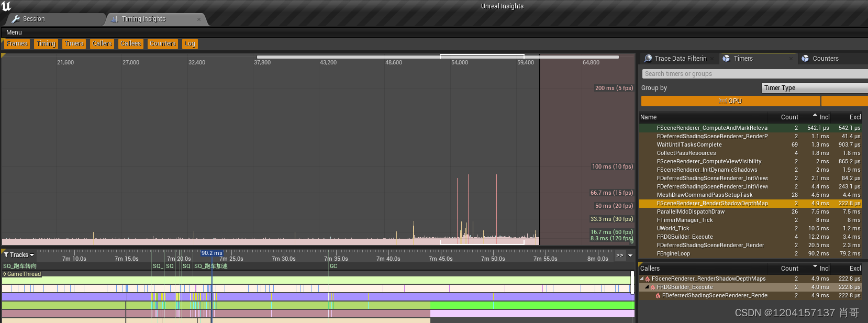868x323 pixels.
Task: Toggle the Log panel button
Action: pyautogui.click(x=190, y=44)
